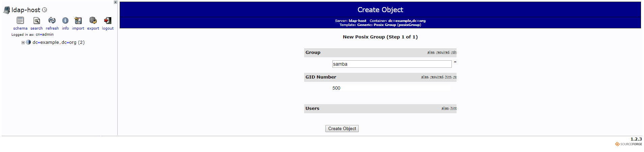Click the search icon in sidebar
Viewport: 644px width, 152px height.
(37, 21)
